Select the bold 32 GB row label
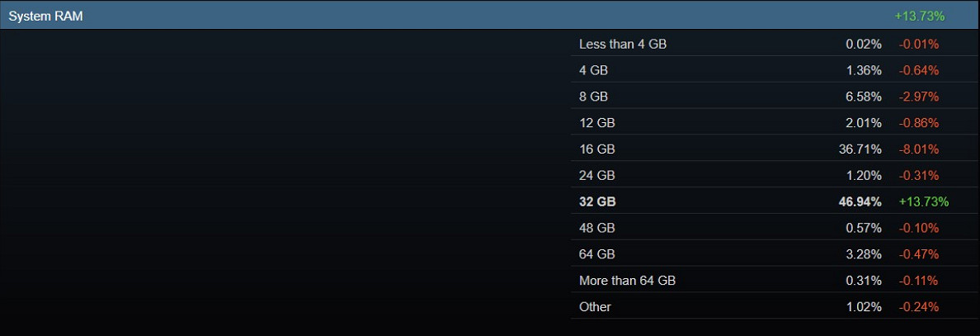This screenshot has height=336, width=980. [x=597, y=201]
